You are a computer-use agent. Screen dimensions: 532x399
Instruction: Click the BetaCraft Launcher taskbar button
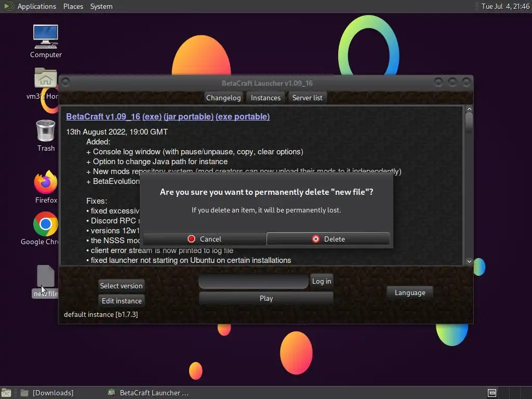coord(148,393)
